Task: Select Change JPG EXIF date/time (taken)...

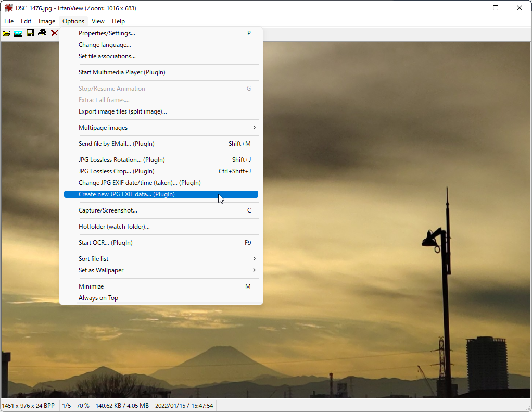Action: pyautogui.click(x=161, y=183)
